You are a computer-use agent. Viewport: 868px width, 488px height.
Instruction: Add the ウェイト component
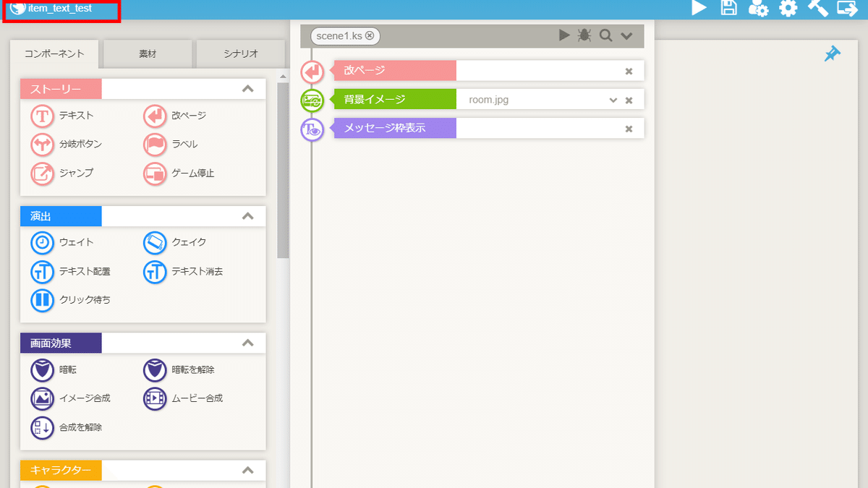click(62, 242)
